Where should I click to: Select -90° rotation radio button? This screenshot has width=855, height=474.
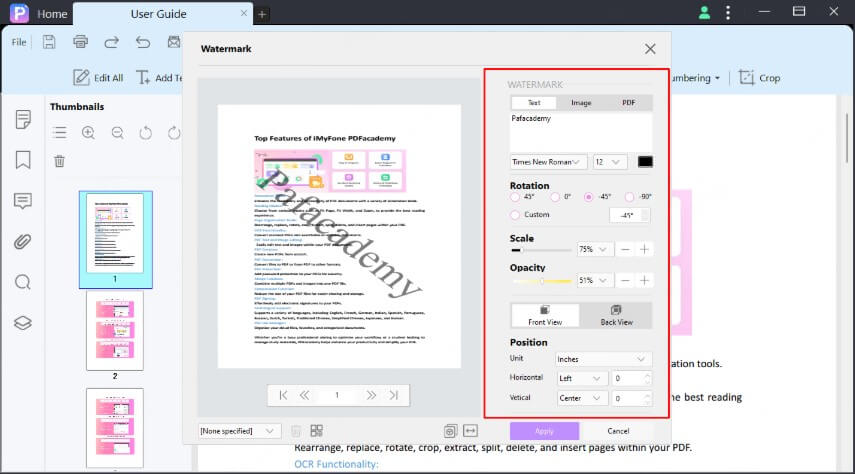pos(629,197)
